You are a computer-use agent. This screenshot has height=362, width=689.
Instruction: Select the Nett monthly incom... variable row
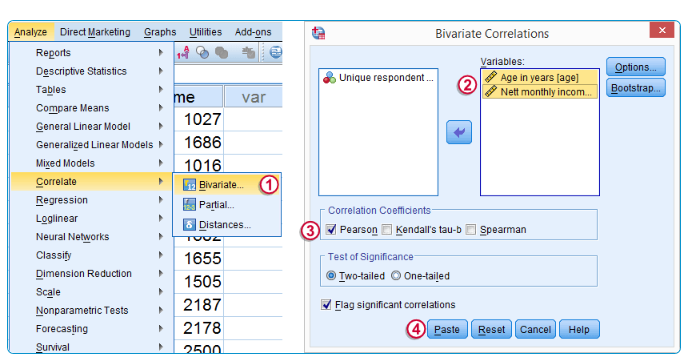[540, 92]
